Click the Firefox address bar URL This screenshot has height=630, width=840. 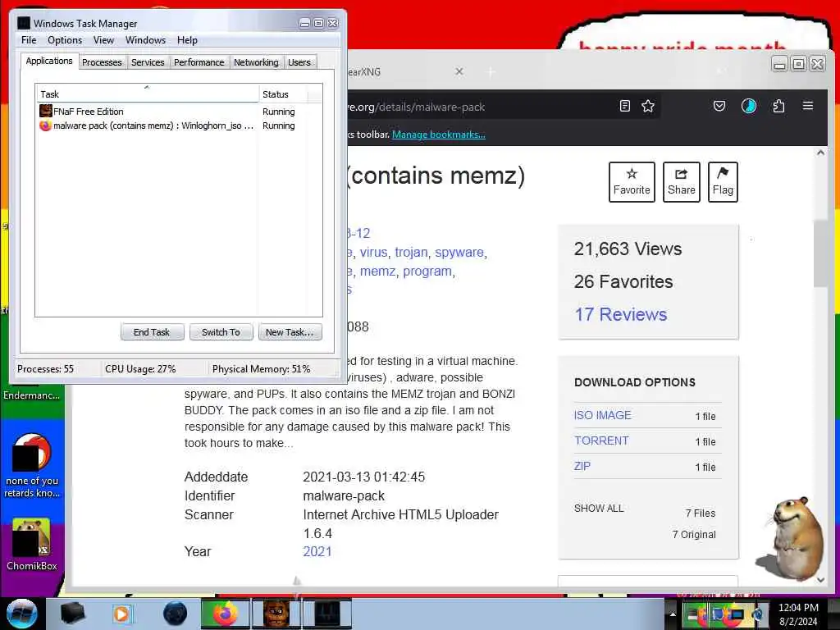(x=418, y=107)
